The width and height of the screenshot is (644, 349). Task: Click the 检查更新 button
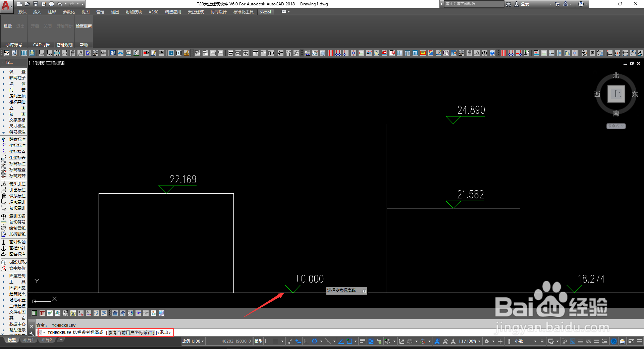click(x=84, y=26)
